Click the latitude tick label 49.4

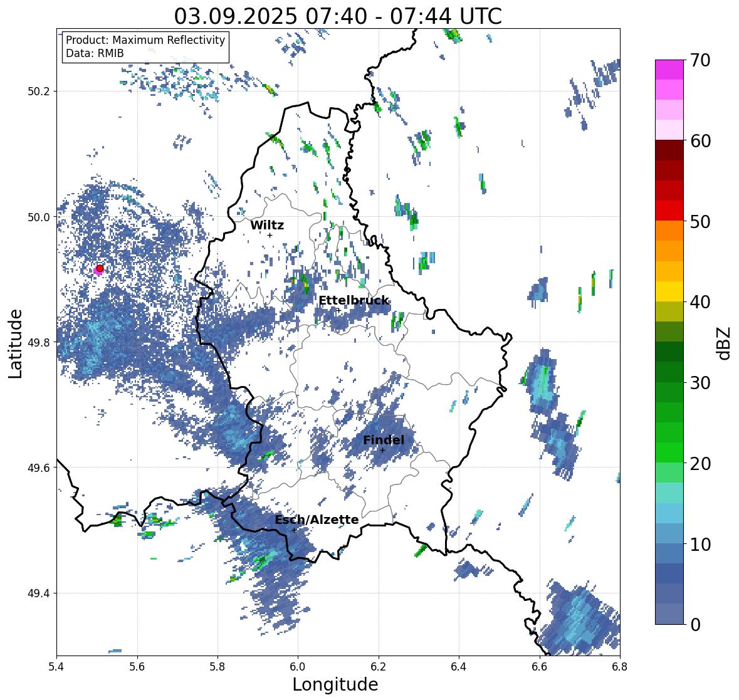click(x=38, y=593)
